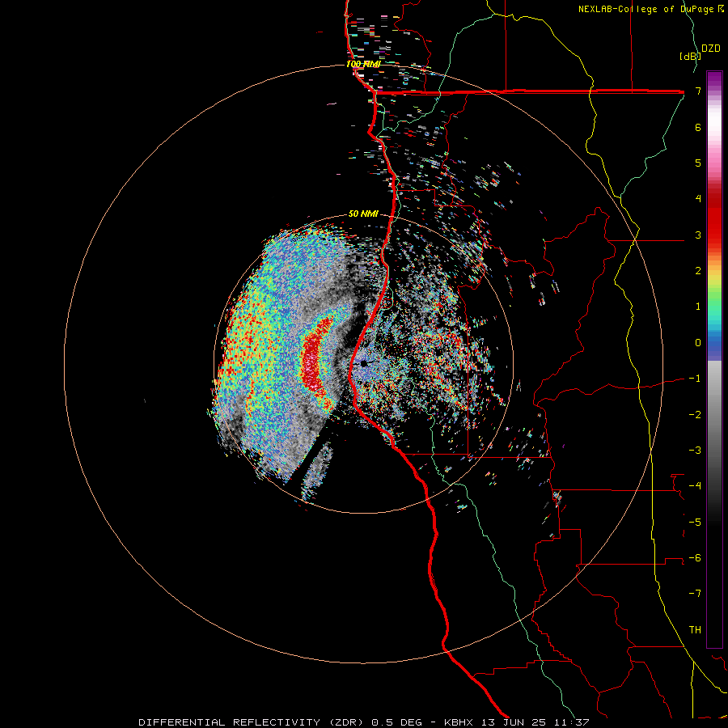Click the TH label on the color scale
The width and height of the screenshot is (728, 728).
click(x=695, y=629)
